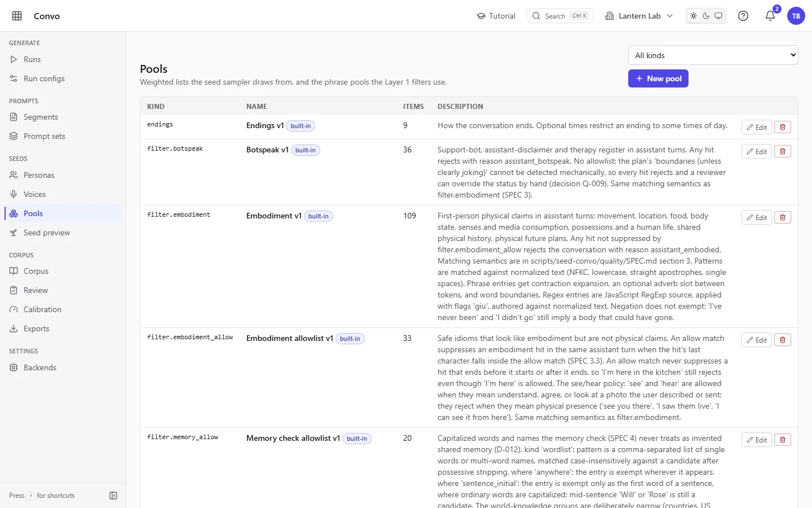The height and width of the screenshot is (508, 812).
Task: Delete the Embodiment v1 pool
Action: point(783,217)
